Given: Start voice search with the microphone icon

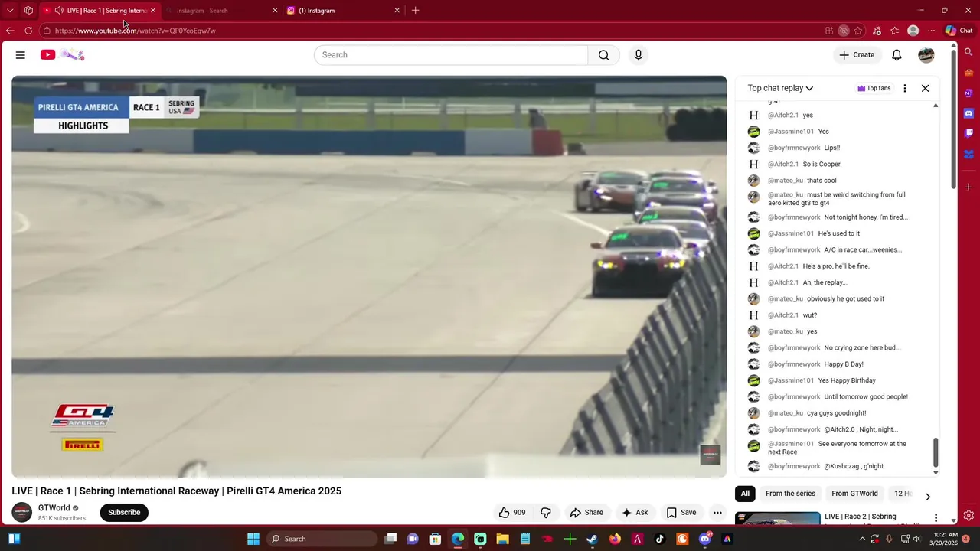Looking at the screenshot, I should click(x=639, y=55).
